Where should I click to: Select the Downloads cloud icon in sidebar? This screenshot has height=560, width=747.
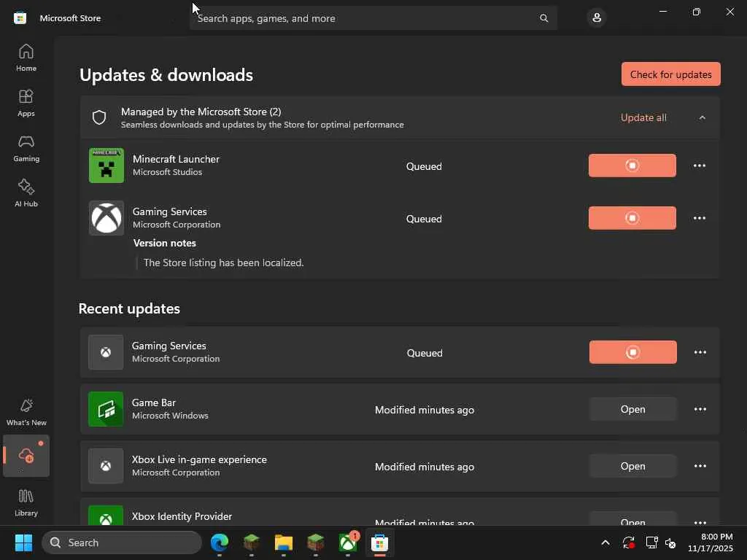[26, 456]
